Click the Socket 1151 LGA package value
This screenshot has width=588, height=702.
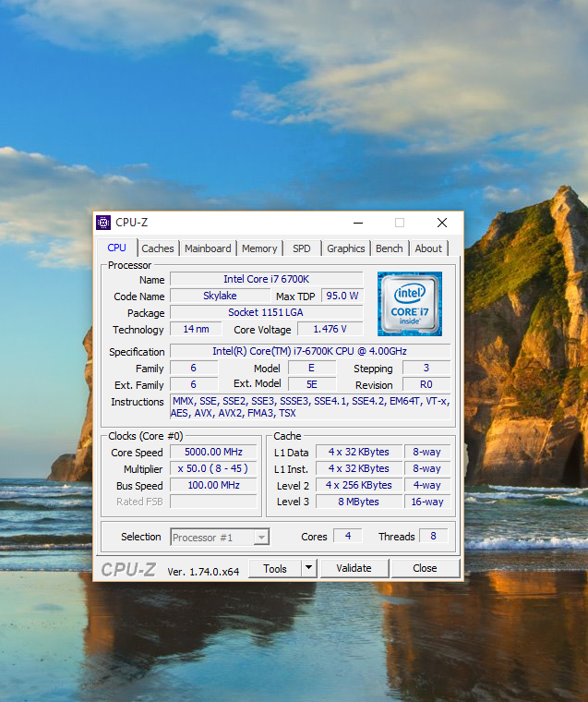[x=266, y=312]
